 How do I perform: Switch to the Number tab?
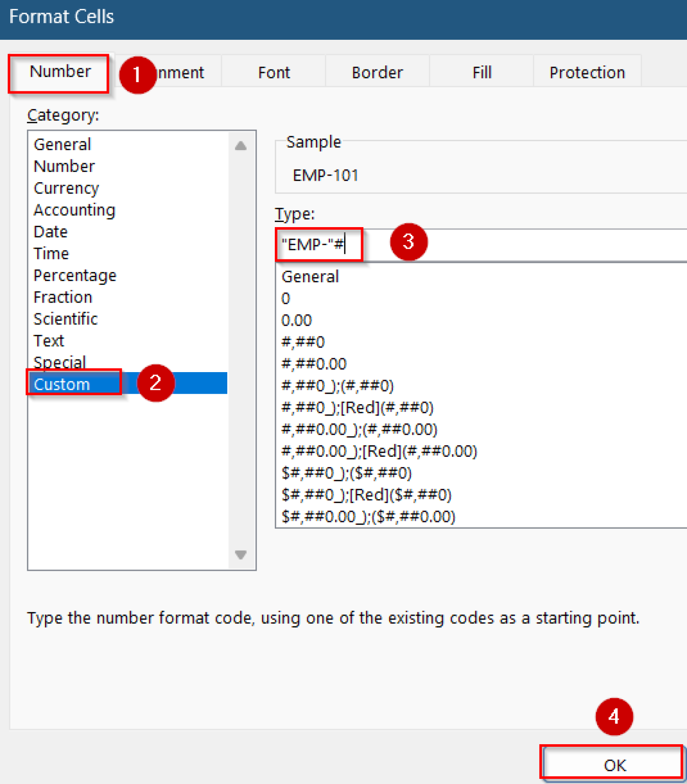pos(60,72)
